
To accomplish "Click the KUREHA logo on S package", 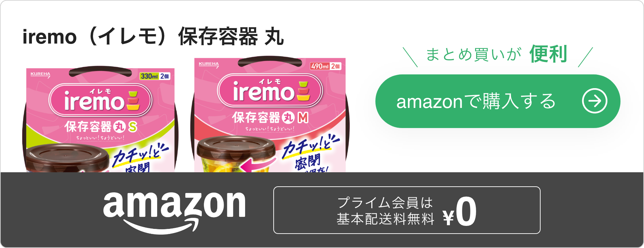I will pyautogui.click(x=40, y=75).
